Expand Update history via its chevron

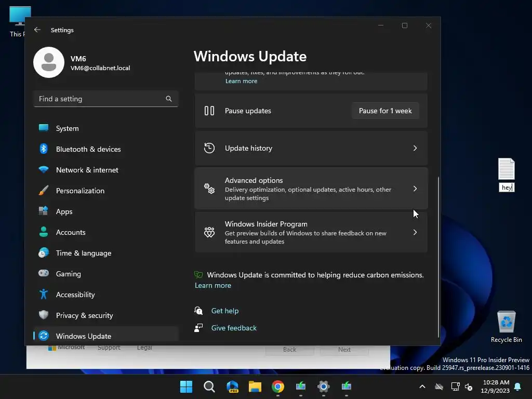415,148
